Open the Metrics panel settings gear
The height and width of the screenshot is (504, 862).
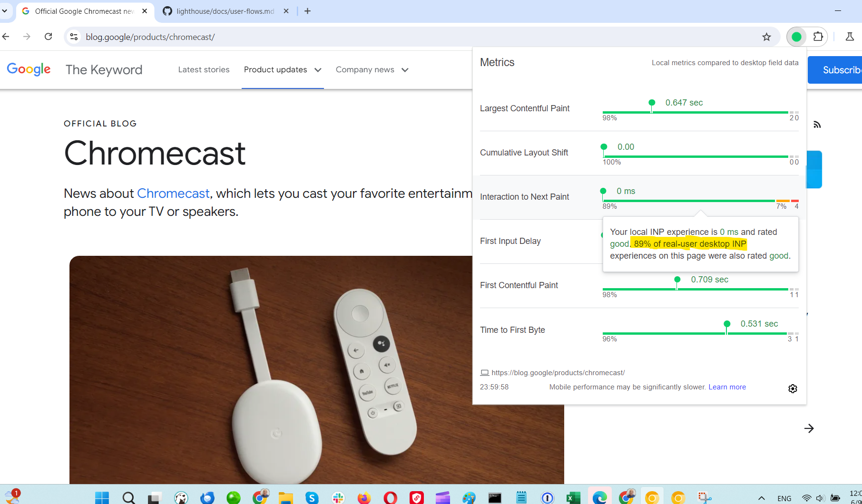[x=793, y=388]
